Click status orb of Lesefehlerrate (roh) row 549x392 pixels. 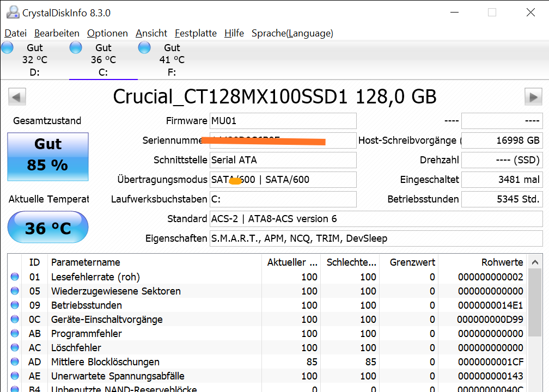(15, 277)
